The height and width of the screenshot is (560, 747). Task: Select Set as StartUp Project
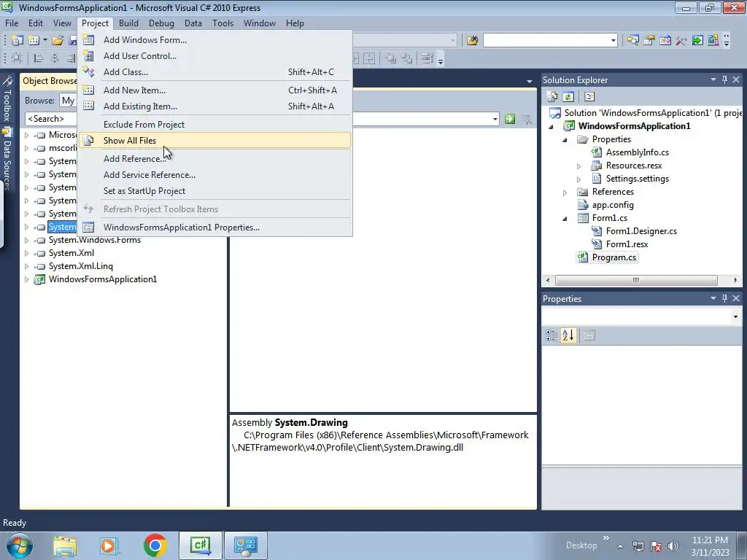click(215, 192)
